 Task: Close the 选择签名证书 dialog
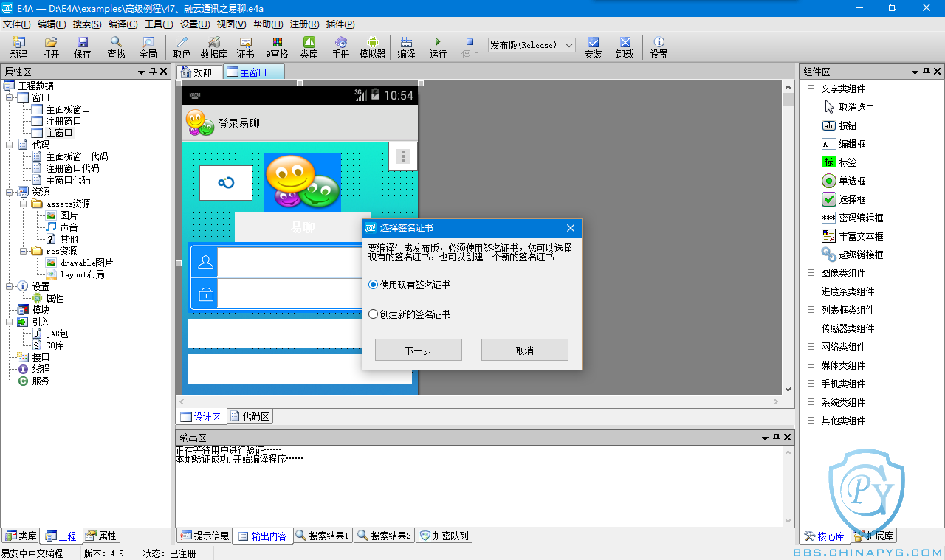[570, 228]
